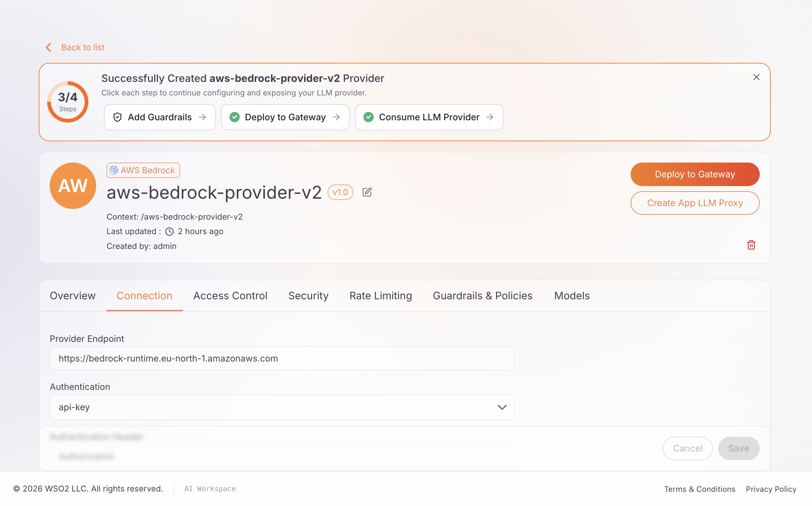812x506 pixels.
Task: Open Terms & Conditions link
Action: coord(700,489)
